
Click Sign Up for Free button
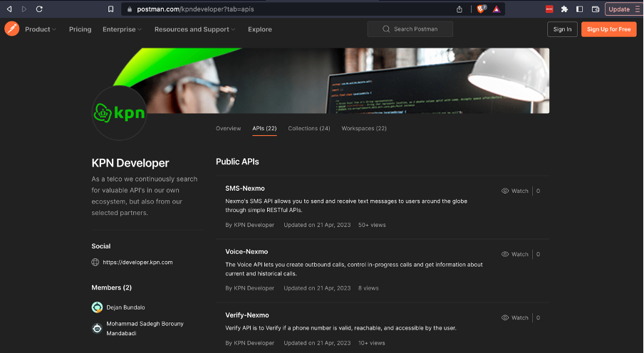[608, 29]
